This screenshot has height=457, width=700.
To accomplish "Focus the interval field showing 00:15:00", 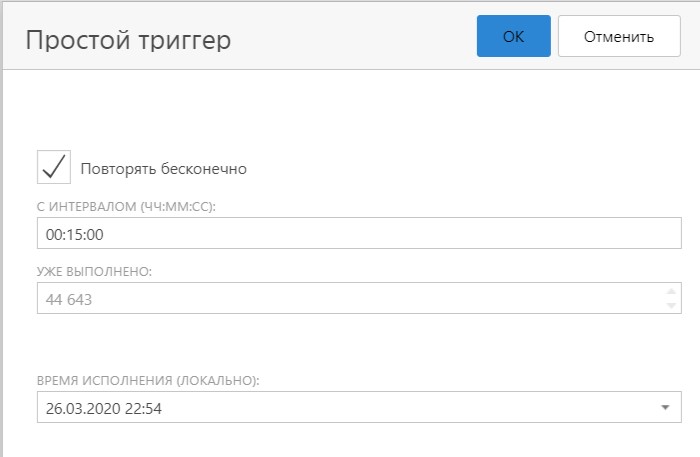I will 359,233.
